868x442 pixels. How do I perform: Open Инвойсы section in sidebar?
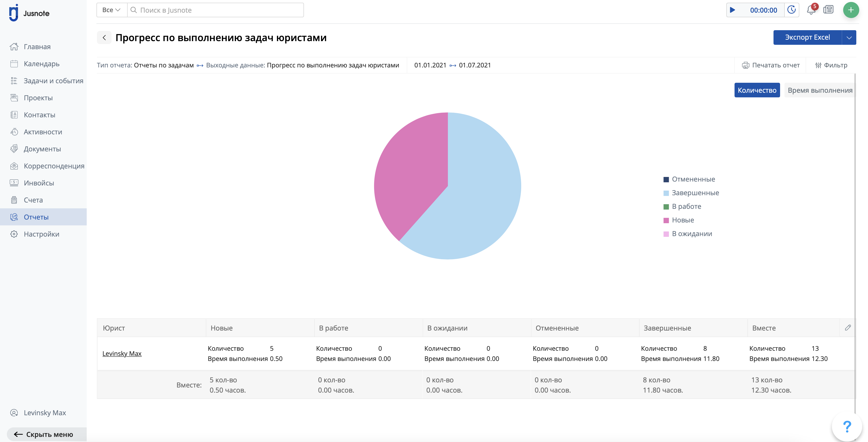(x=39, y=183)
